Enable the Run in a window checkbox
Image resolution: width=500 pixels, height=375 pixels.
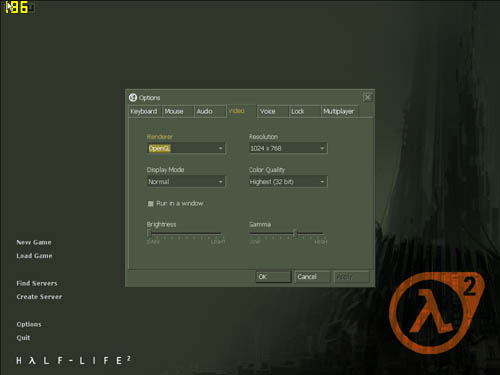point(151,203)
